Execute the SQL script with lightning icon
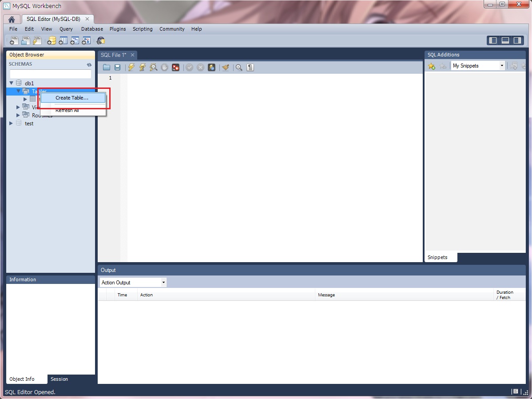This screenshot has height=399, width=532. coord(131,67)
